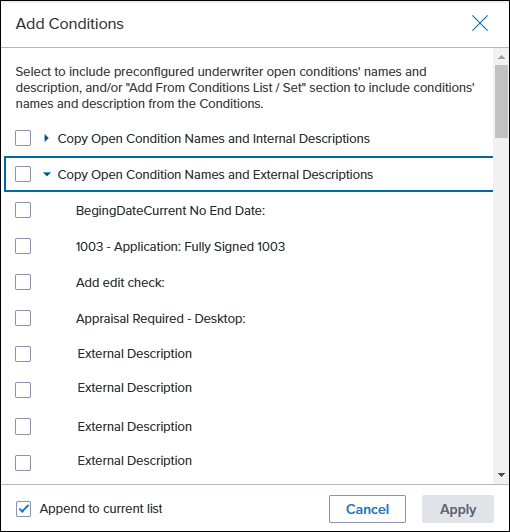The height and width of the screenshot is (532, 510).
Task: Expand Copy Open Condition Names and Internal Descriptions
Action: click(x=46, y=138)
